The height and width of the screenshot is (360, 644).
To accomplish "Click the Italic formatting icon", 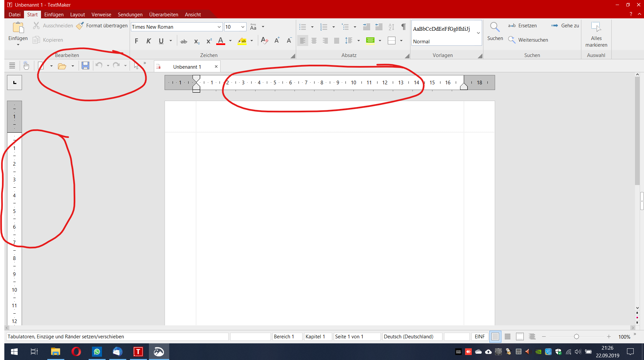I will (149, 41).
